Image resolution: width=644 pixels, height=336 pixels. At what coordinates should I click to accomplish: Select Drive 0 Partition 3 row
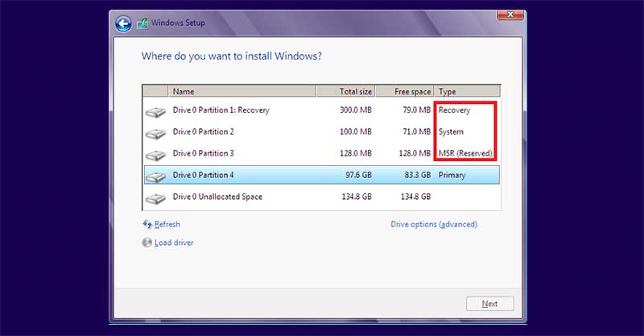click(321, 153)
